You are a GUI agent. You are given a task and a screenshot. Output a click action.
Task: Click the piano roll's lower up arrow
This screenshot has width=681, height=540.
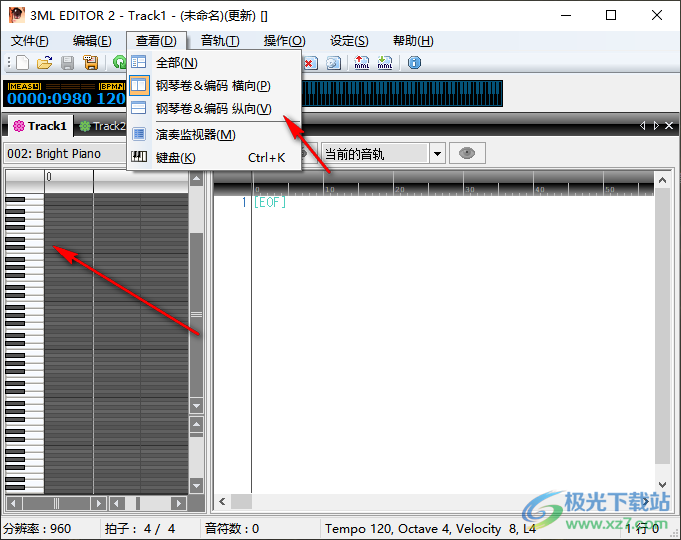click(x=197, y=424)
